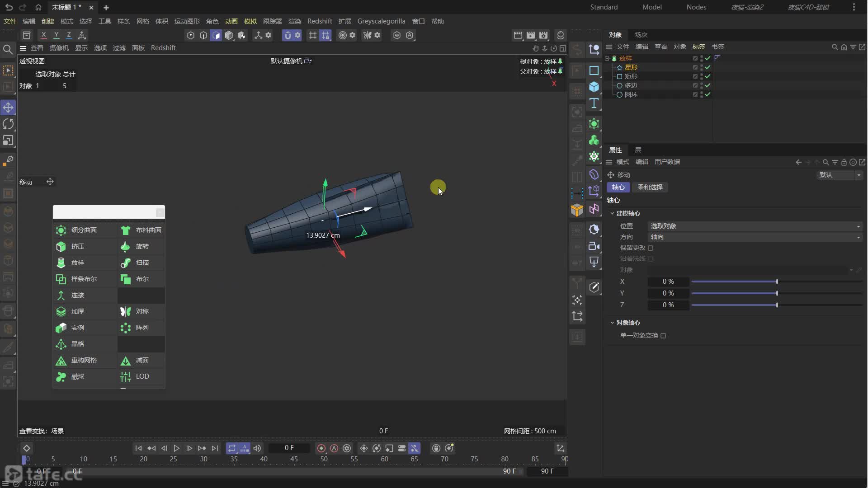Collapse the 建模轴心 section
Screen dimensions: 868x488
(x=612, y=213)
